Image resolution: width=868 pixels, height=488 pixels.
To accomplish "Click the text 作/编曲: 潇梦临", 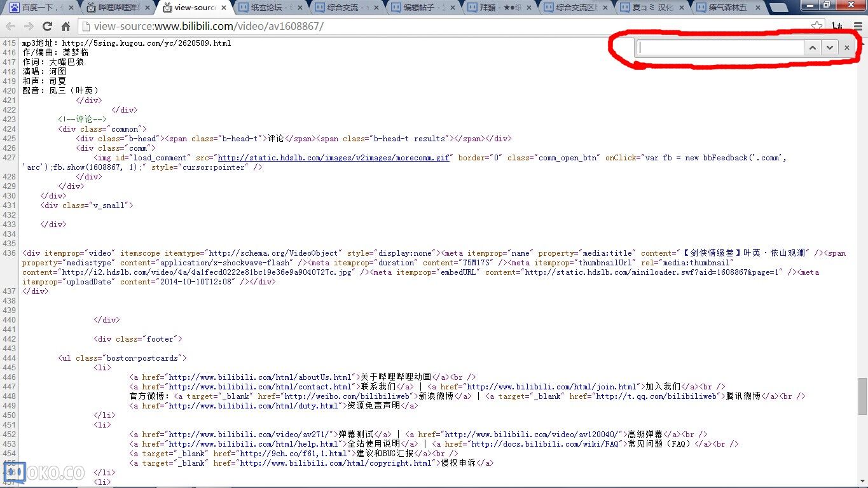I will (55, 53).
